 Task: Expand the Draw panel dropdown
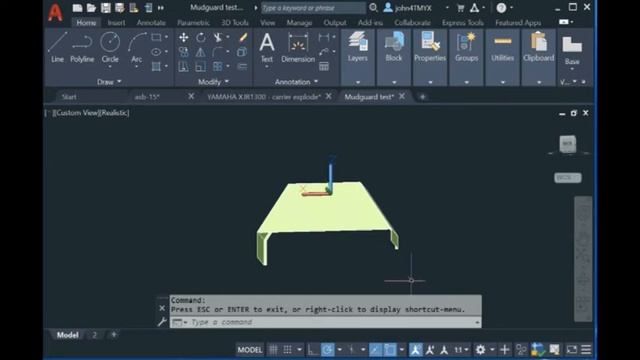(109, 82)
